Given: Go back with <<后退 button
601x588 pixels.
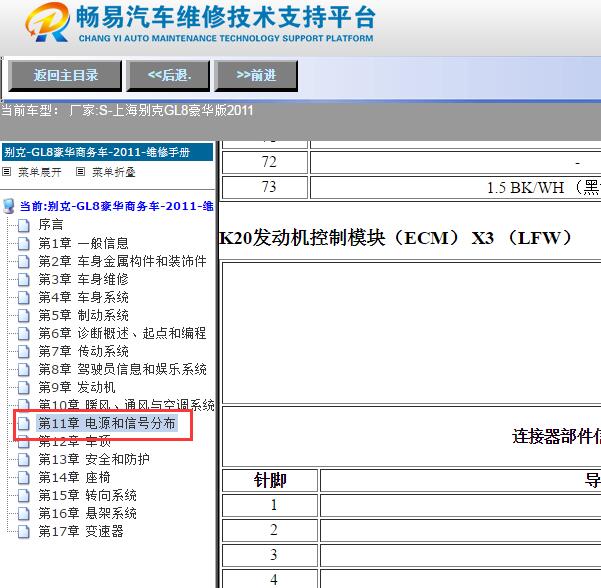Looking at the screenshot, I should 168,76.
